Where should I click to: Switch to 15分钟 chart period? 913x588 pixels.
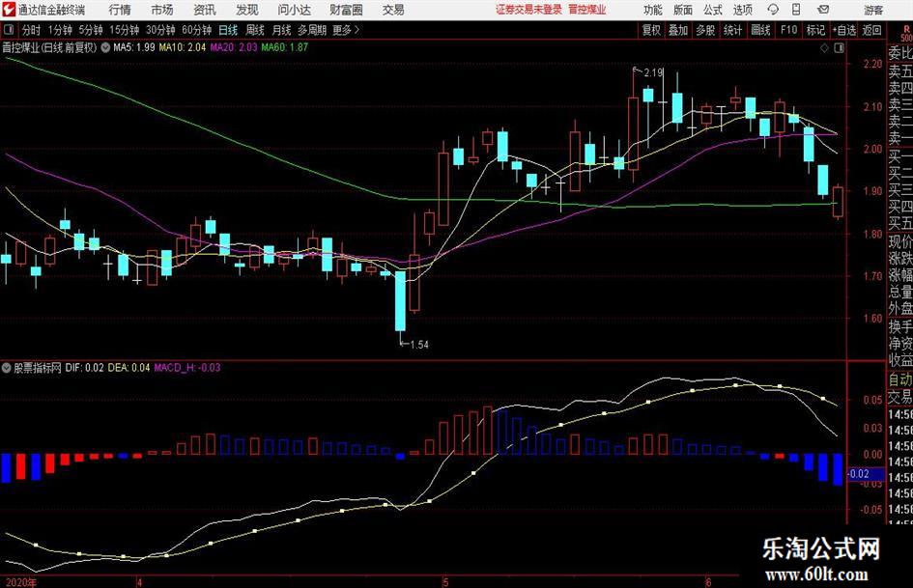point(125,30)
